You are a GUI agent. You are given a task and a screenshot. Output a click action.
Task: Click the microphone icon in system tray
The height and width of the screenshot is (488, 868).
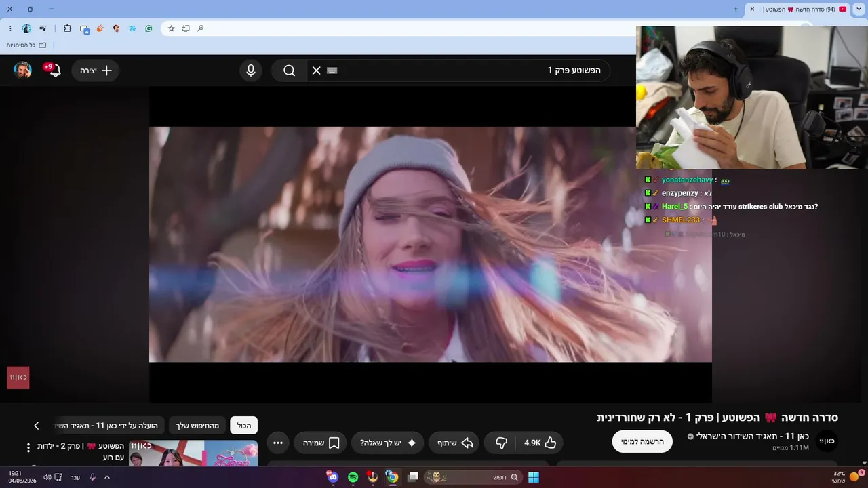pos(93,477)
